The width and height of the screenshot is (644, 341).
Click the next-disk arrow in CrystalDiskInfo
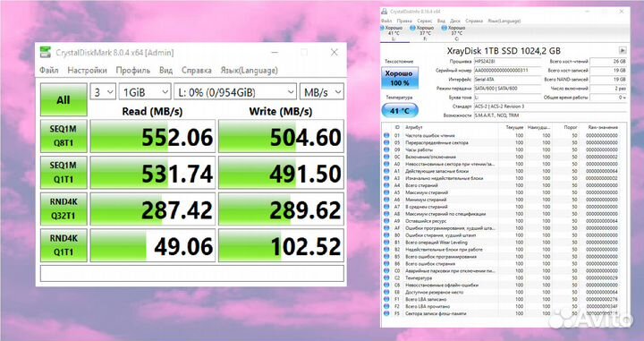[x=623, y=50]
